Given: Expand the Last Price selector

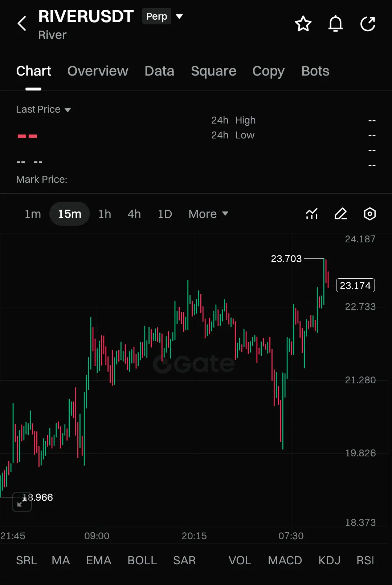Looking at the screenshot, I should [x=43, y=109].
